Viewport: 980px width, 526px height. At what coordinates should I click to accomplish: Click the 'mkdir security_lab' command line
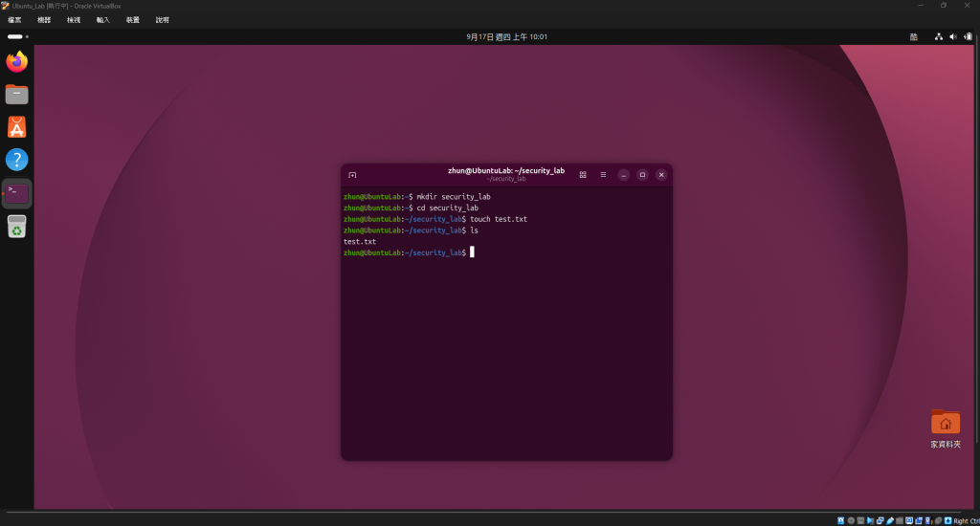click(417, 197)
